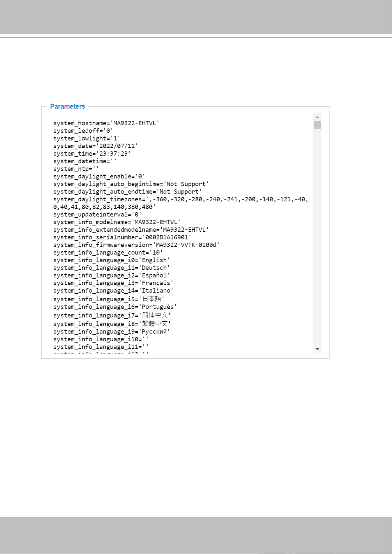Screen dimensions: 392x554
Task: Click the language_i4='Italiano' line
Action: [x=113, y=291]
